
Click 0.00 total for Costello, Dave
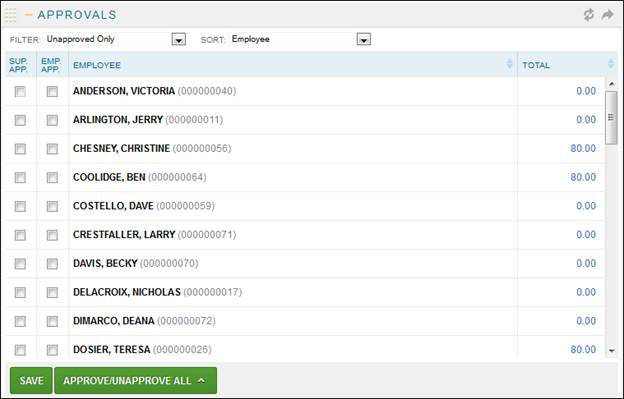point(586,206)
